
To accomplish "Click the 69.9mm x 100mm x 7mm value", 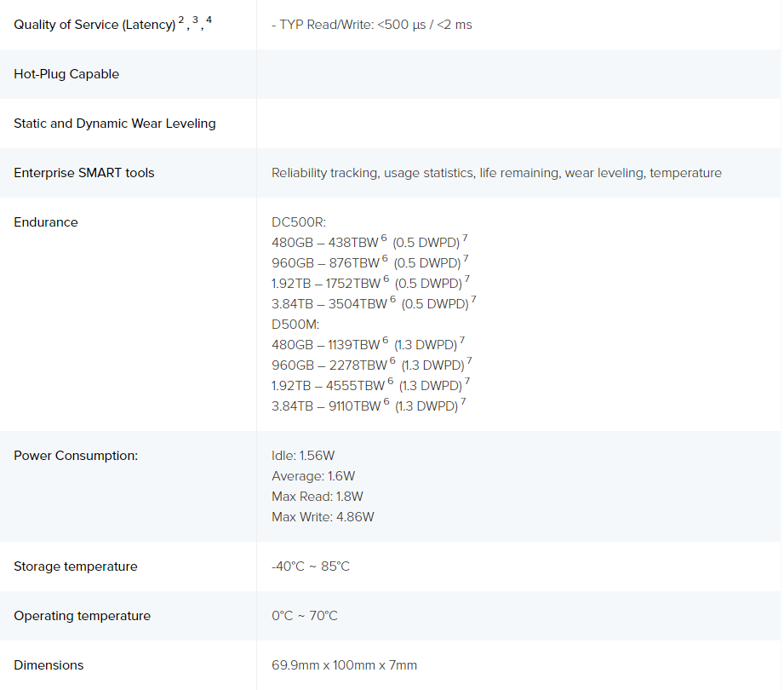I will coord(345,665).
